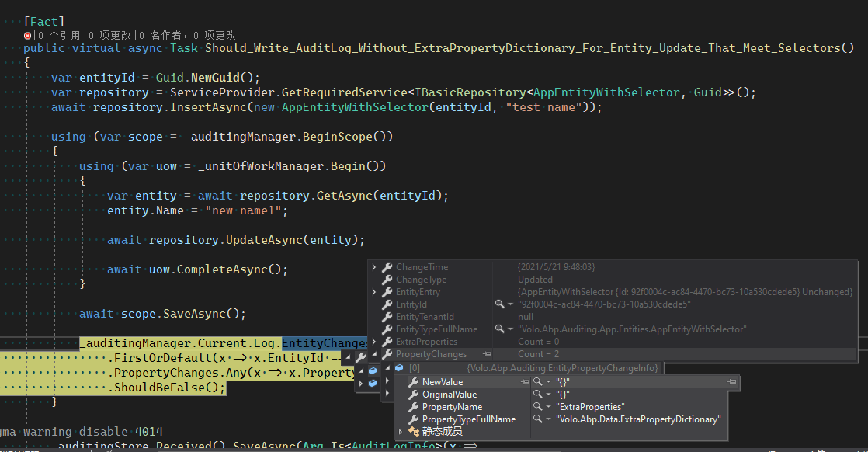The image size is (868, 452).
Task: Click the wrench icon beside PropertyTypeFullName
Action: tap(414, 419)
